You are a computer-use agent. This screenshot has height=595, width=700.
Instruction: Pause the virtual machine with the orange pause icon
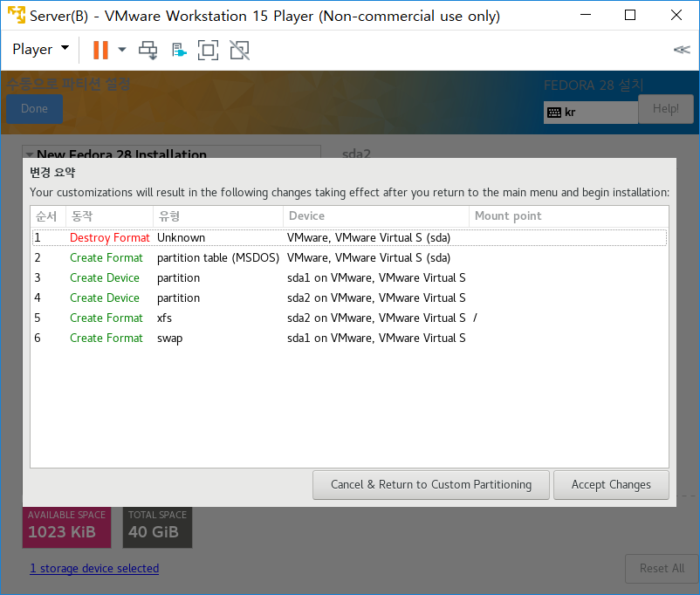point(100,50)
